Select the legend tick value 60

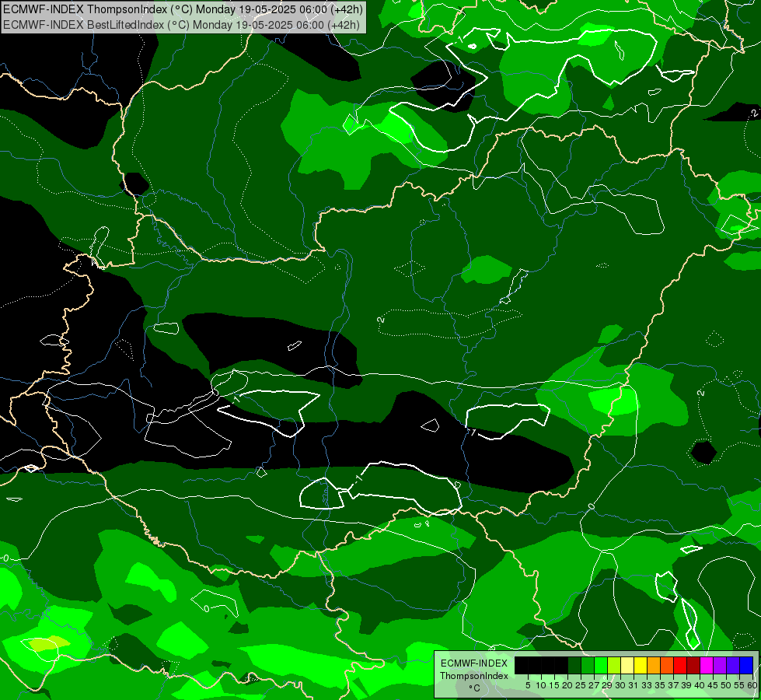pos(752,685)
